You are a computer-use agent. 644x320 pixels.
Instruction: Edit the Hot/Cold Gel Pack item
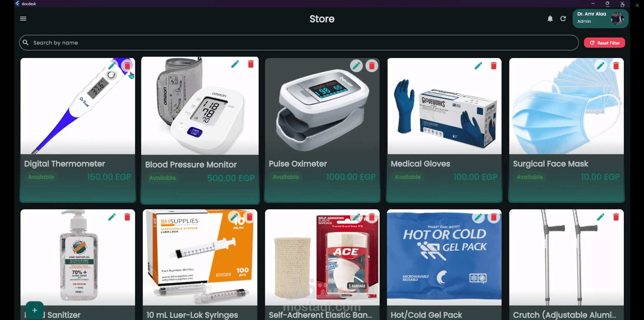pyautogui.click(x=478, y=217)
